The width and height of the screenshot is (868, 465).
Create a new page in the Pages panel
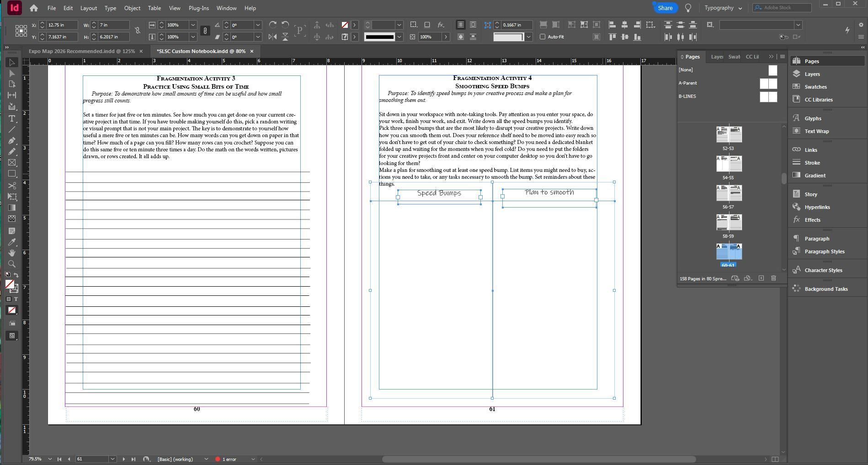click(761, 278)
